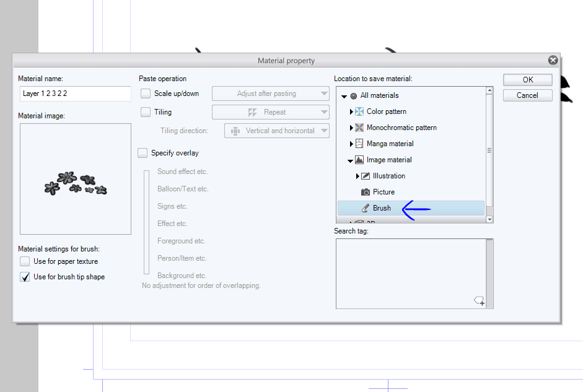
Task: Uncheck Use for brush tip shape
Action: [x=25, y=277]
